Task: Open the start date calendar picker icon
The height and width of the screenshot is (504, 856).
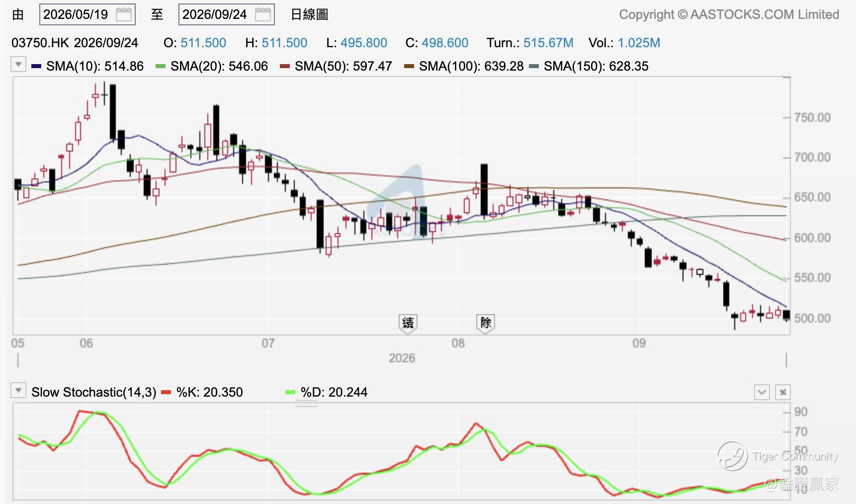Action: (124, 14)
